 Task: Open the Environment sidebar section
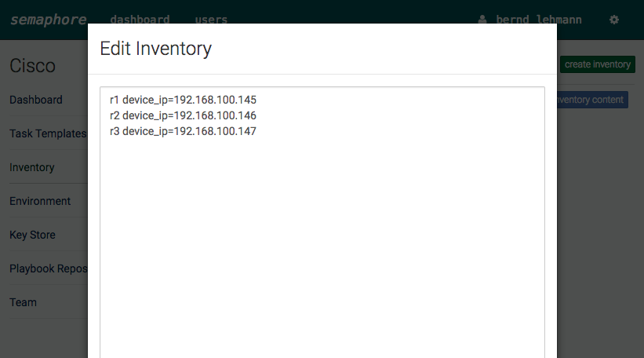(x=40, y=201)
